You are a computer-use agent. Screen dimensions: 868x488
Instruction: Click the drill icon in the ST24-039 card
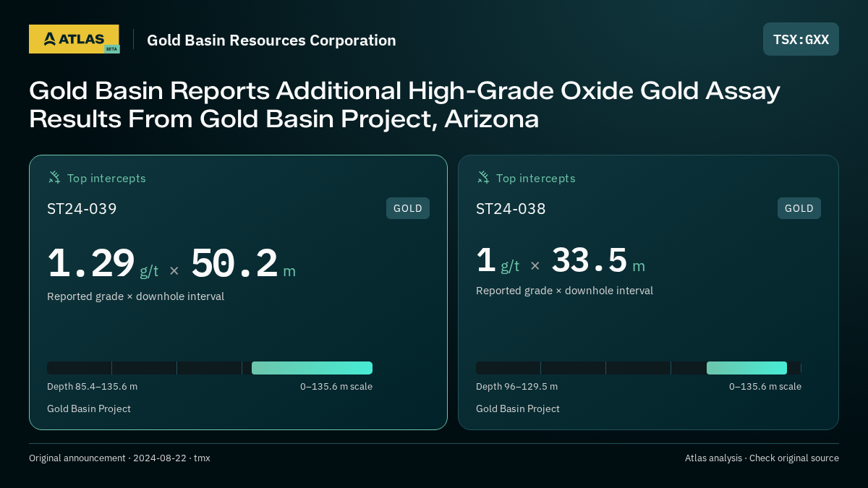pyautogui.click(x=54, y=177)
